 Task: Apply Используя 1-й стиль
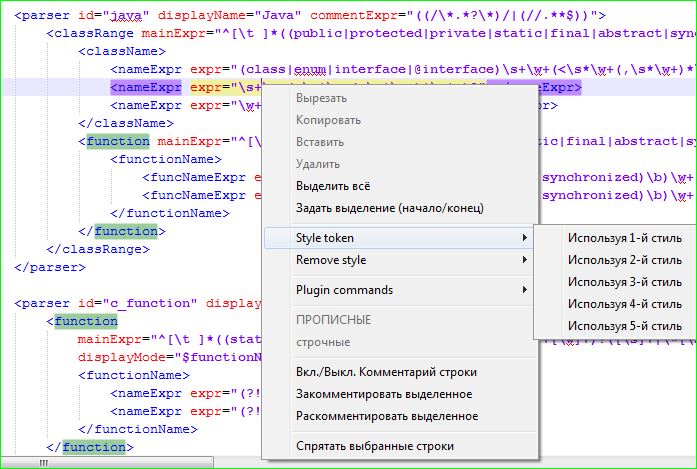click(625, 238)
